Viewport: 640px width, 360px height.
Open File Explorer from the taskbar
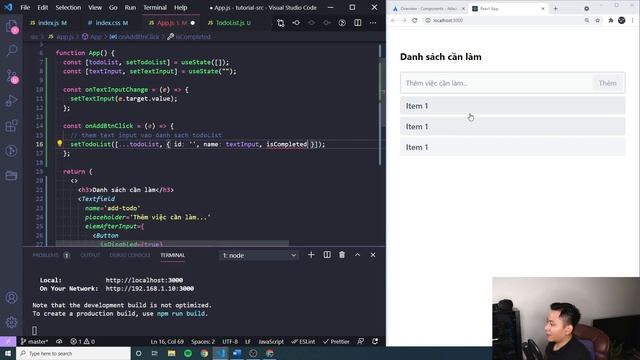coord(171,353)
